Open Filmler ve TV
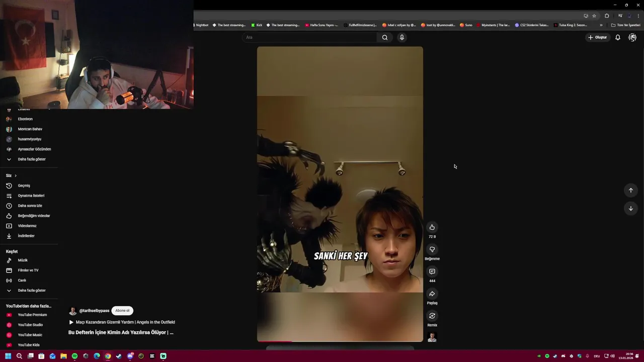The width and height of the screenshot is (644, 362). point(29,270)
